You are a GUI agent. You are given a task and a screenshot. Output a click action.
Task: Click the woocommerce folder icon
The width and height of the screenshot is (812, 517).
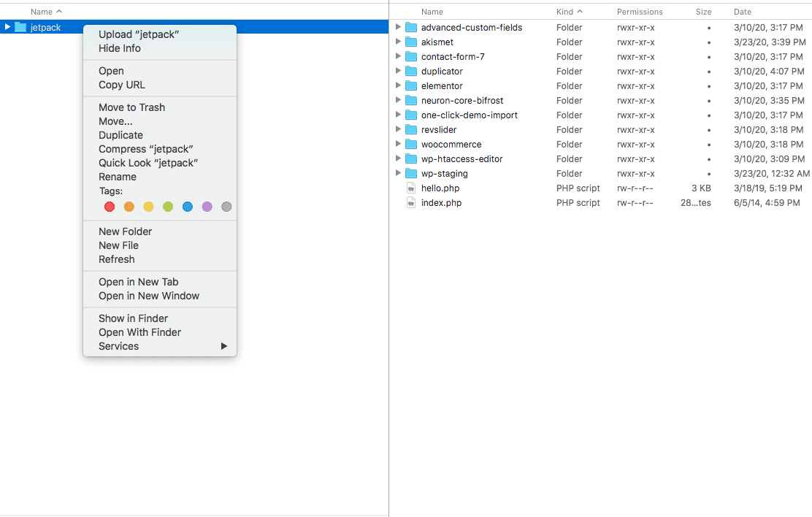(411, 144)
